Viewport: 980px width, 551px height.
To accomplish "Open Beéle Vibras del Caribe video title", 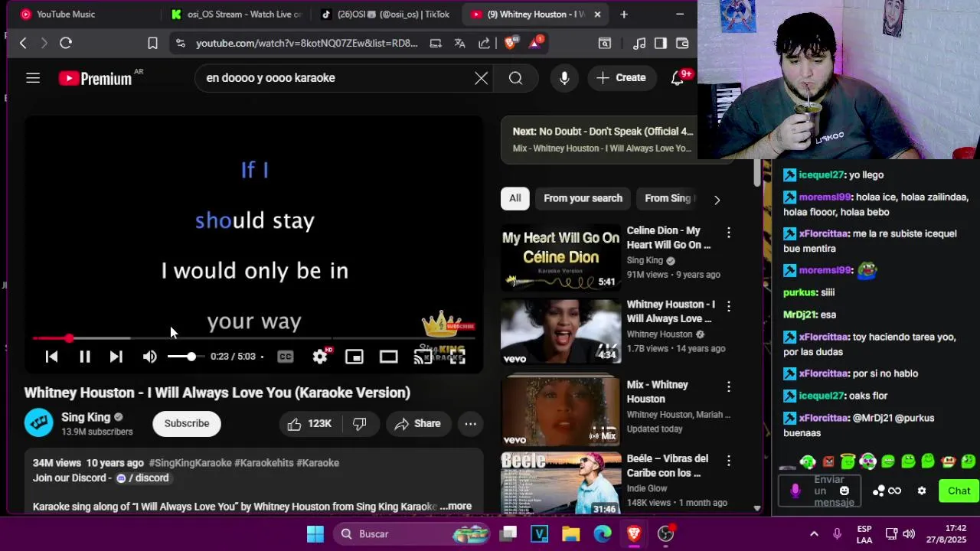I will pos(668,466).
